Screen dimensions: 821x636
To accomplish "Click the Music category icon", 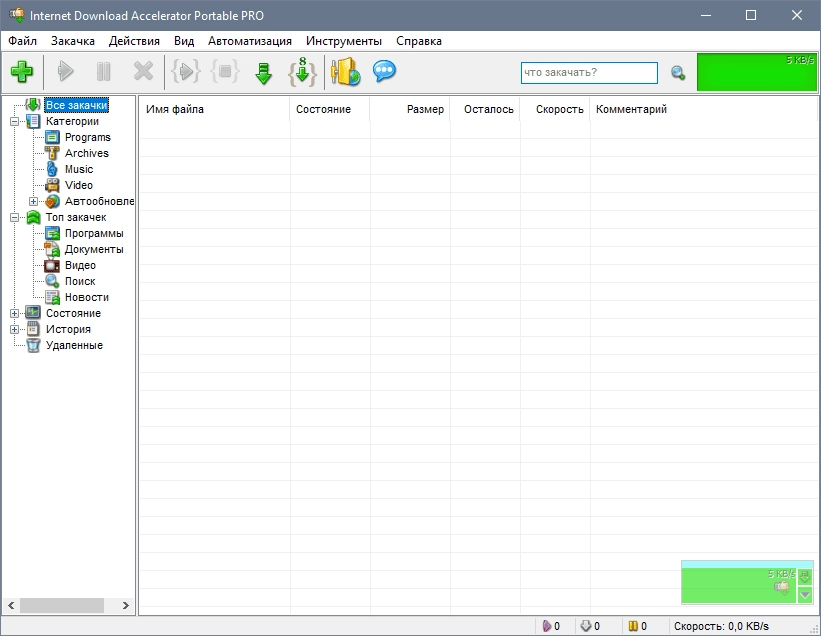I will point(52,169).
